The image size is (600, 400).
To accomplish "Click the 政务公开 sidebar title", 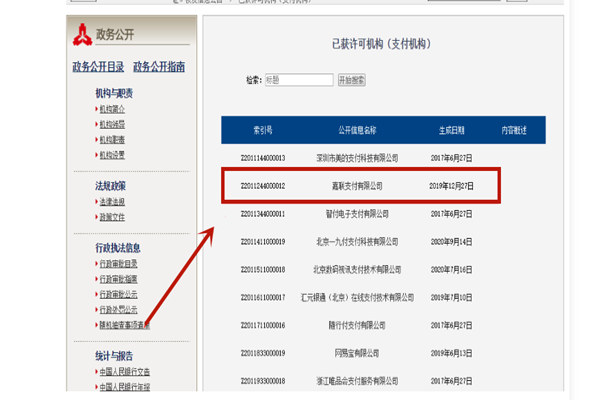I will (x=115, y=34).
